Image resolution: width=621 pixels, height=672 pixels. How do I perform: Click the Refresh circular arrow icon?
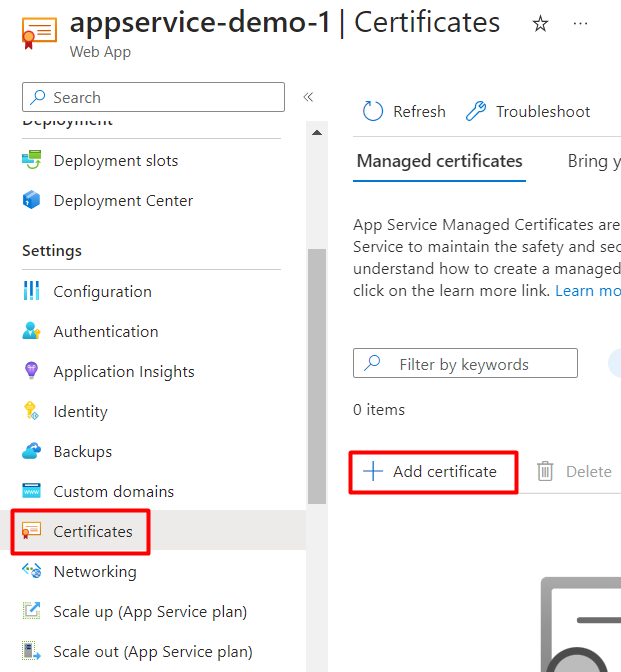click(x=372, y=111)
